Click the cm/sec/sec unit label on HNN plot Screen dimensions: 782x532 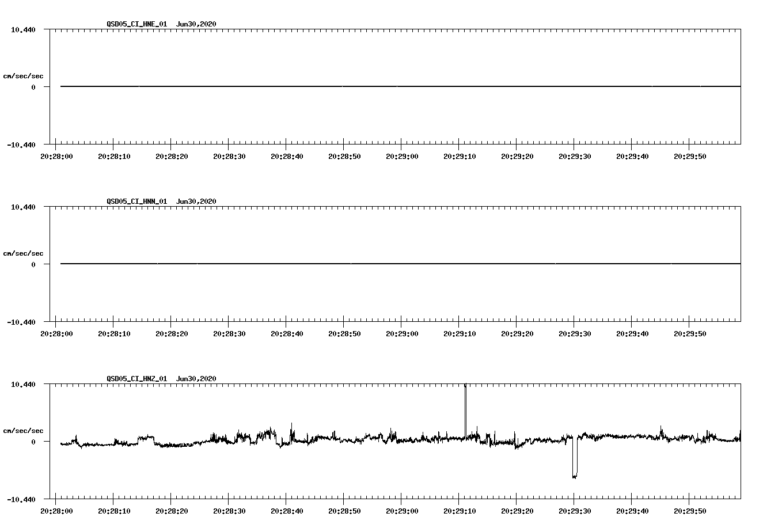tap(23, 253)
